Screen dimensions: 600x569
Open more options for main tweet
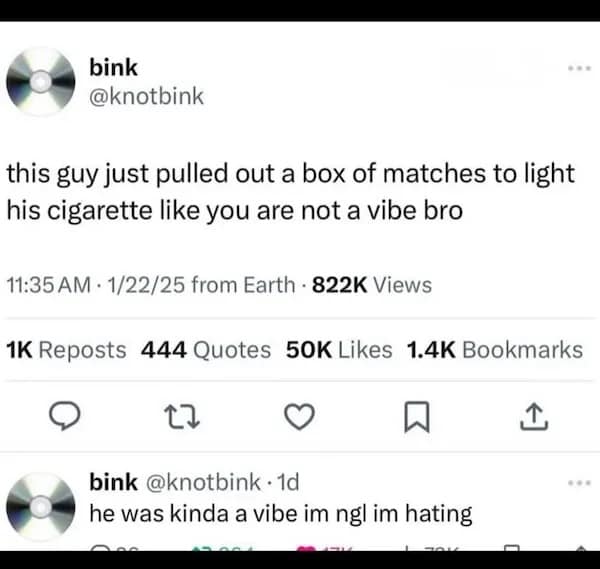[x=580, y=68]
